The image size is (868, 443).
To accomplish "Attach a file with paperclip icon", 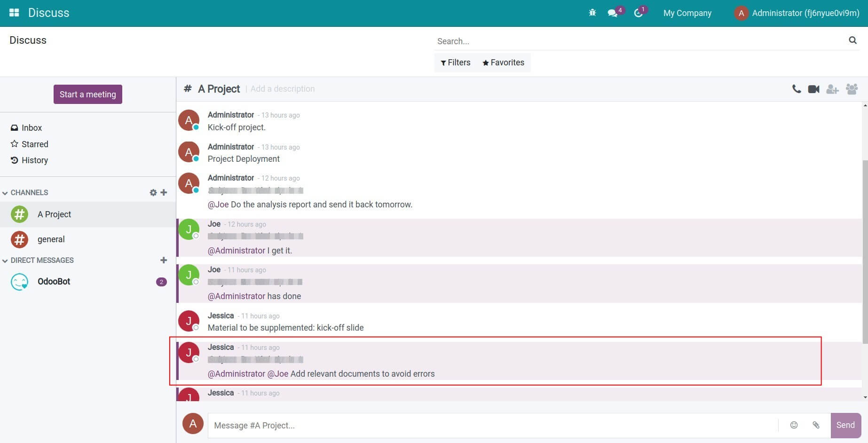I will click(816, 425).
